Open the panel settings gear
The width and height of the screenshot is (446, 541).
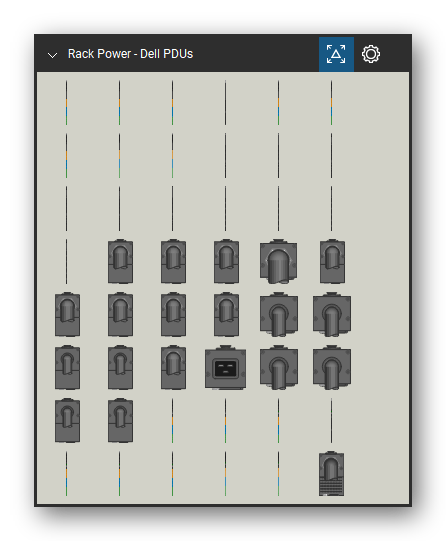[371, 54]
